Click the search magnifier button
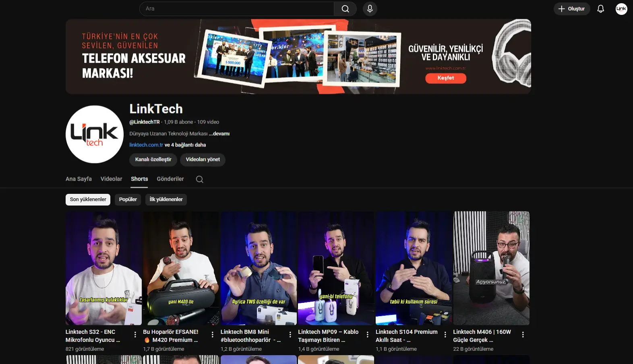633x364 pixels. 345,9
